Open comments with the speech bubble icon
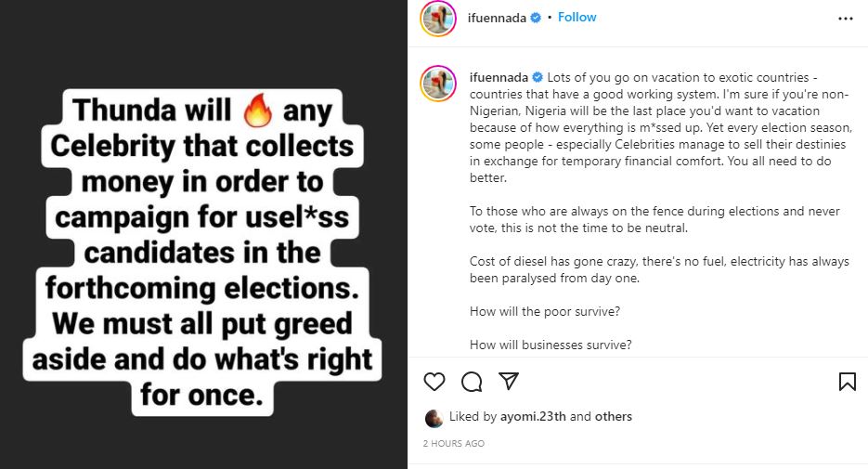The width and height of the screenshot is (868, 469). point(472,381)
